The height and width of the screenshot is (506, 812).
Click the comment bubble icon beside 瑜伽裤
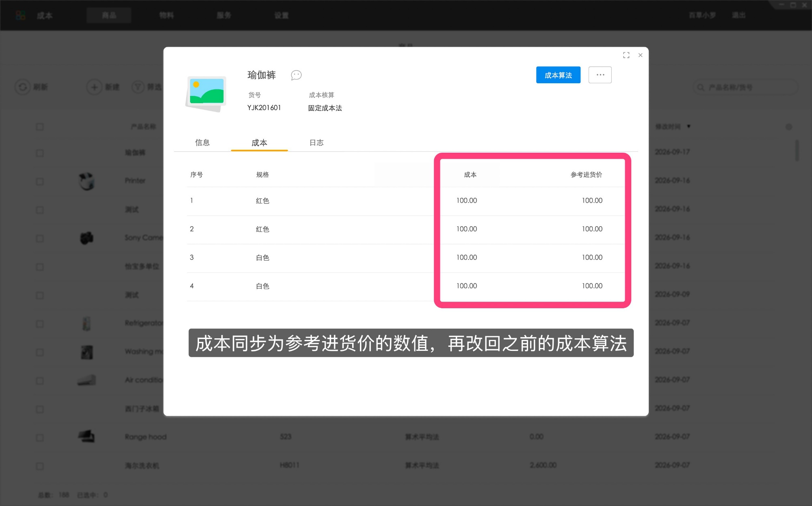click(296, 75)
